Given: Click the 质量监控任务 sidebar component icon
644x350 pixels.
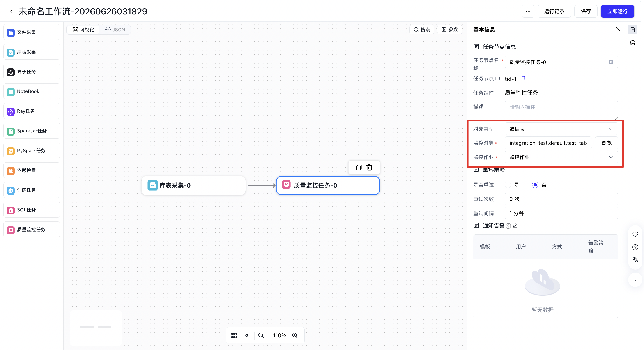Looking at the screenshot, I should click(11, 230).
